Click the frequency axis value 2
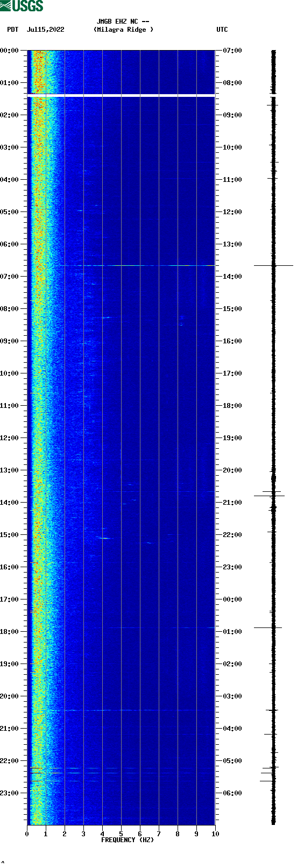This screenshot has height=868, width=297. point(65,834)
